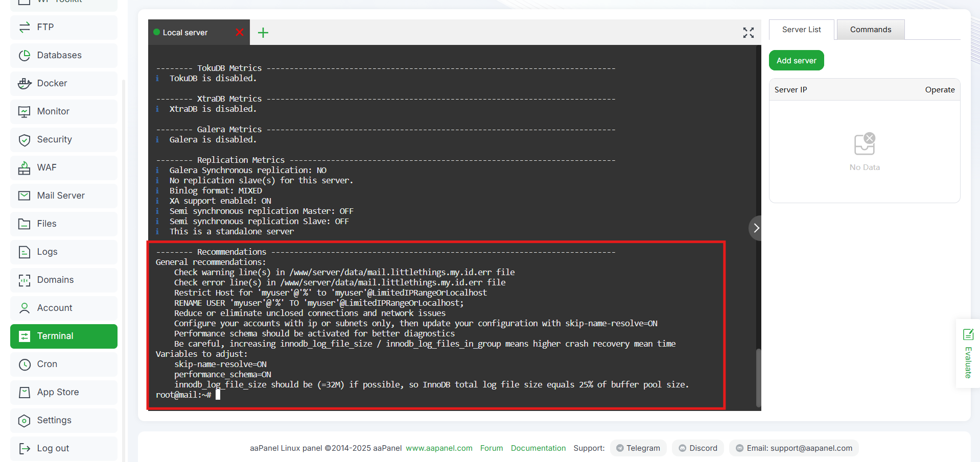
Task: Click the Discord support icon
Action: coord(682,448)
